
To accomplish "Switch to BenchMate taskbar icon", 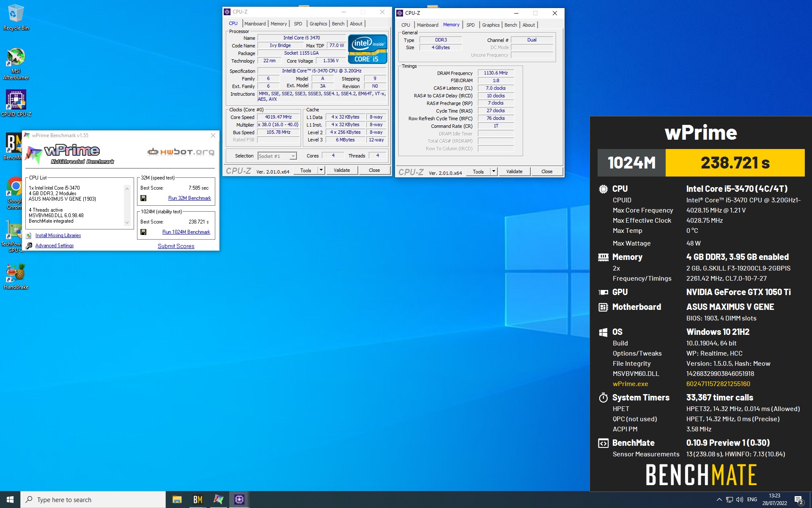I will pos(198,500).
